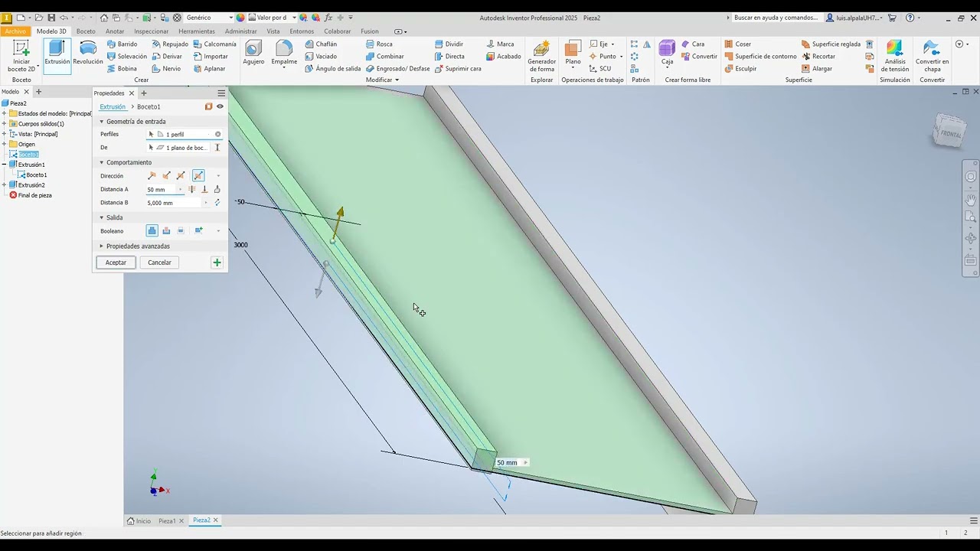
Task: Open the Boceto ribbon tab
Action: point(86,31)
